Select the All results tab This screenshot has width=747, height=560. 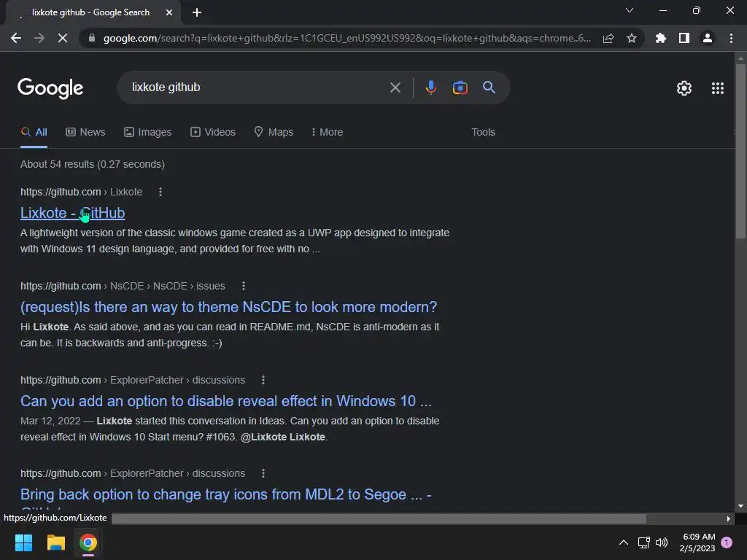click(x=34, y=132)
